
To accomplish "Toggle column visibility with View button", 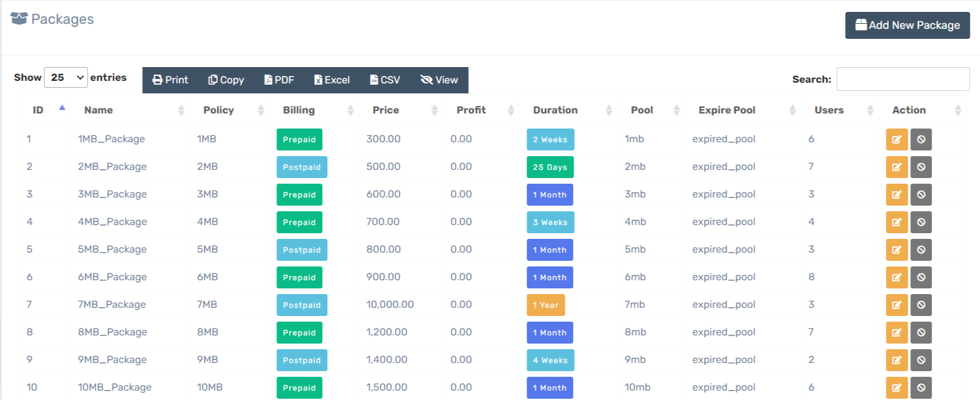I will 440,80.
